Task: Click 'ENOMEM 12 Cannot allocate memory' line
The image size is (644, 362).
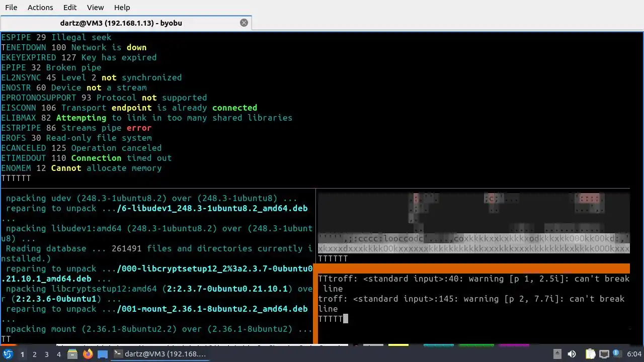Action: [x=82, y=168]
